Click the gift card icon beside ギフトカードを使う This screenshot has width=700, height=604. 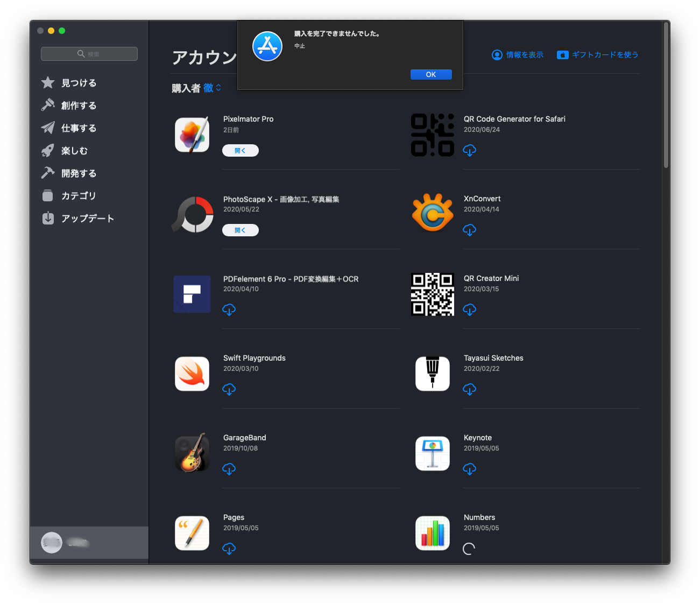[x=563, y=55]
